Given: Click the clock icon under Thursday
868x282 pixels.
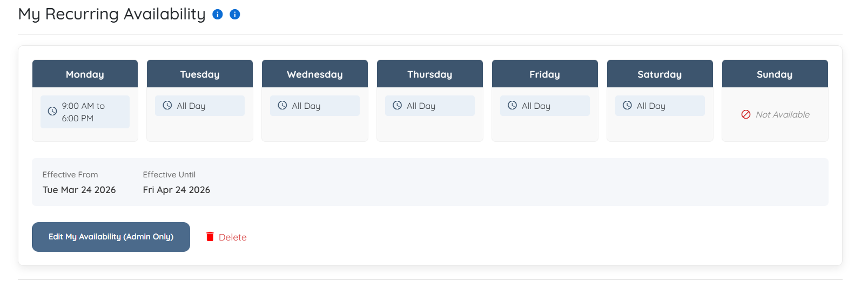Looking at the screenshot, I should (397, 106).
